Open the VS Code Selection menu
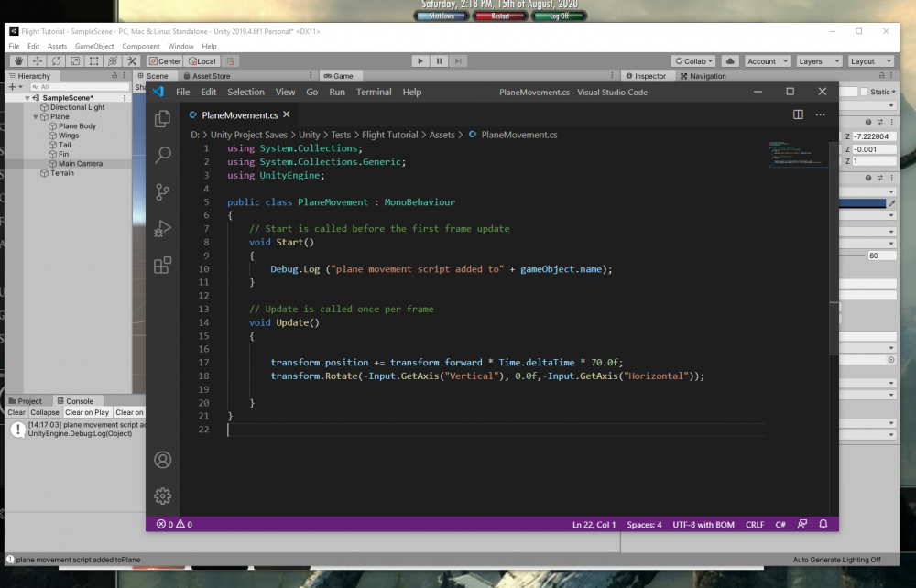Viewport: 916px width, 588px height. point(245,92)
